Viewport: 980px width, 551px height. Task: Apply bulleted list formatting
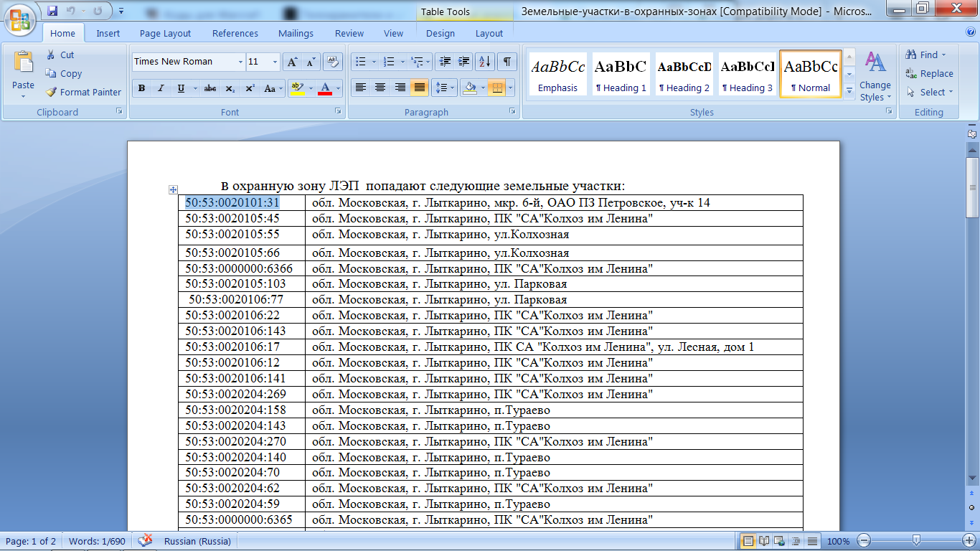(361, 62)
